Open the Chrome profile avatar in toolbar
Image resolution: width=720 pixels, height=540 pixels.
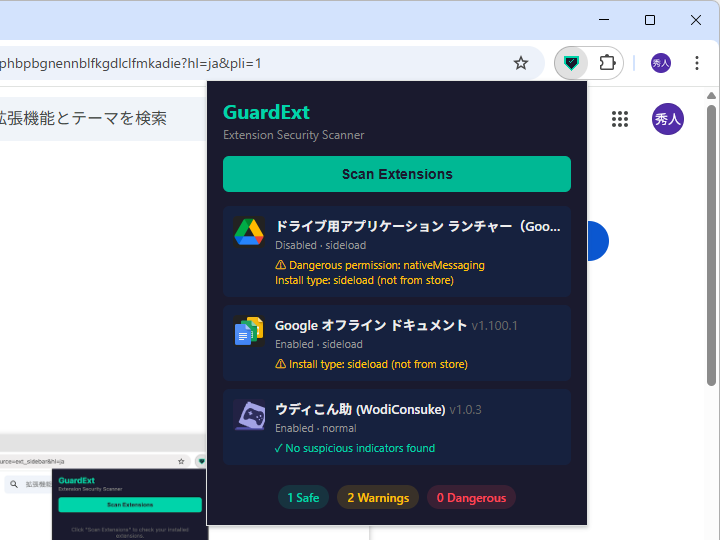tap(661, 63)
